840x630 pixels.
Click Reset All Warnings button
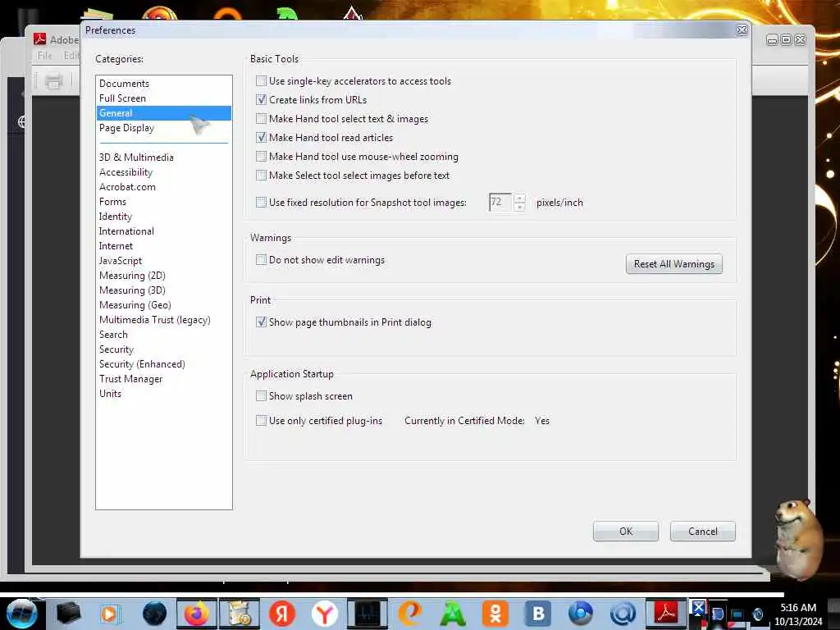(674, 264)
